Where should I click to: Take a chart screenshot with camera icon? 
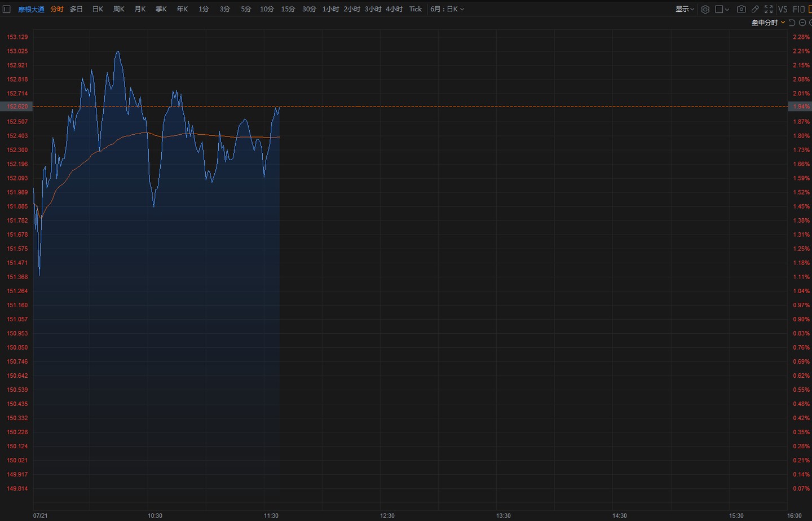pyautogui.click(x=741, y=9)
